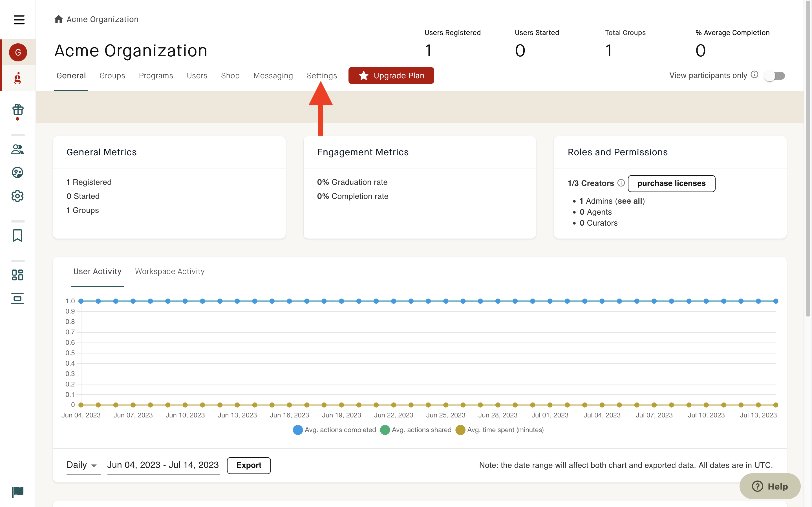812x507 pixels.
Task: Click the Help widget button
Action: coord(770,486)
